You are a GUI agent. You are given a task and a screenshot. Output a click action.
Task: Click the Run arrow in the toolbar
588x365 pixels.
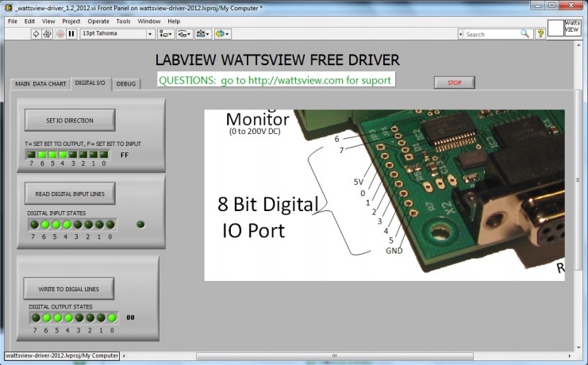[x=36, y=34]
